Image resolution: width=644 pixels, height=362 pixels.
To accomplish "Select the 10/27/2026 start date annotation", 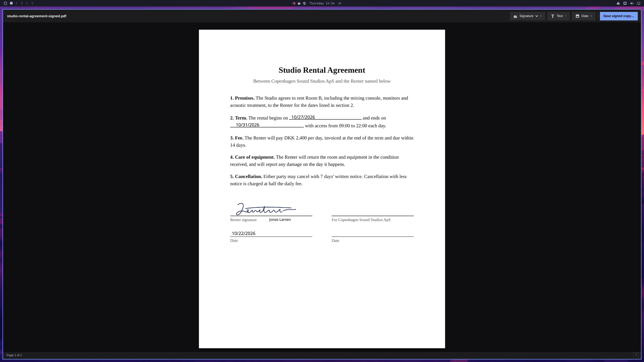I will (x=303, y=117).
